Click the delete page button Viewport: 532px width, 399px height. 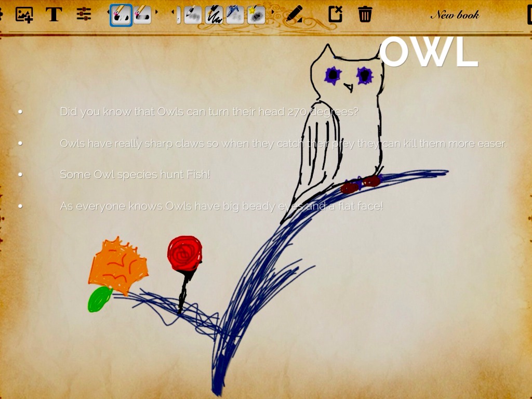coord(335,15)
